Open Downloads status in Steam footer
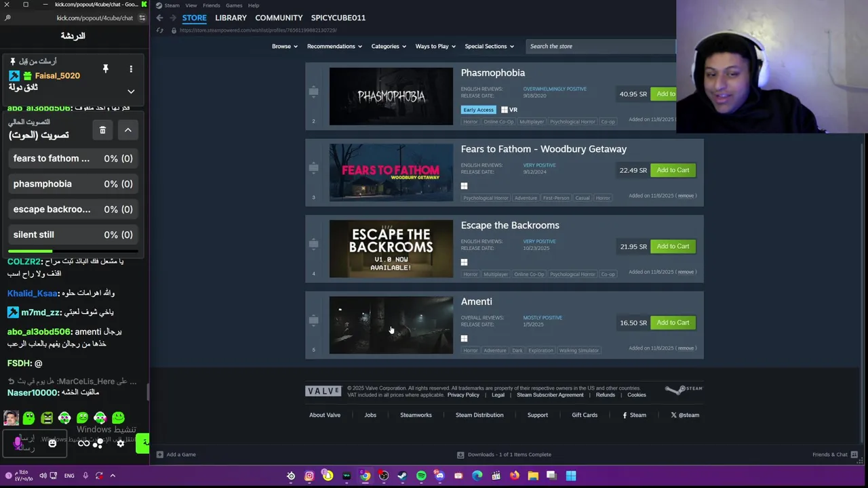Screen dimensions: 868x488 (x=504, y=455)
